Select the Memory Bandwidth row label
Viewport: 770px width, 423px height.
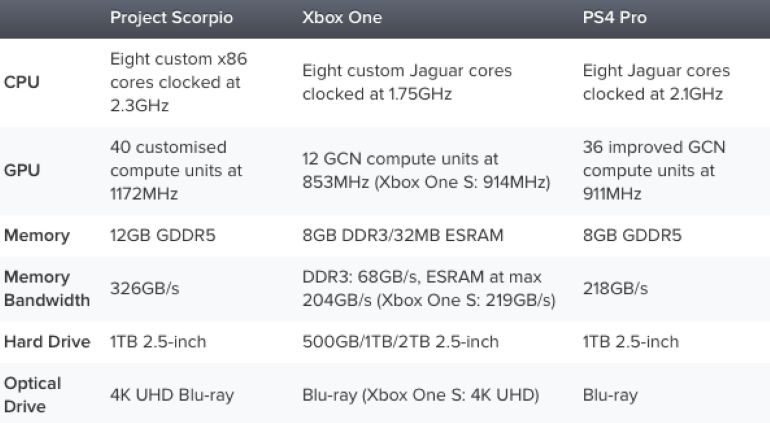(47, 288)
